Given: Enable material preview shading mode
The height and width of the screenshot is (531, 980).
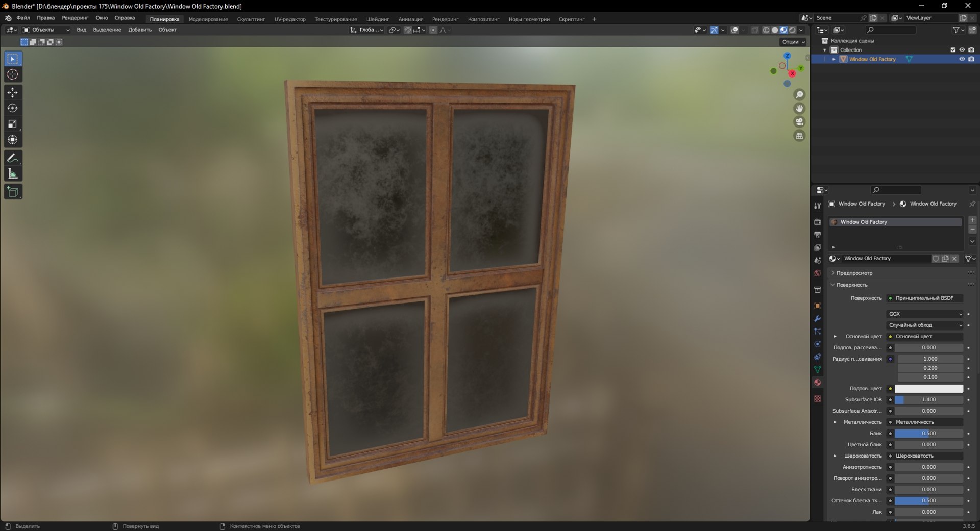Looking at the screenshot, I should click(783, 30).
